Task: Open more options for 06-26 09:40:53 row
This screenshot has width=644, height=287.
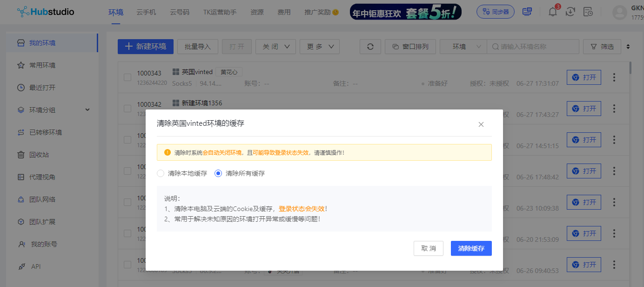Action: click(614, 265)
